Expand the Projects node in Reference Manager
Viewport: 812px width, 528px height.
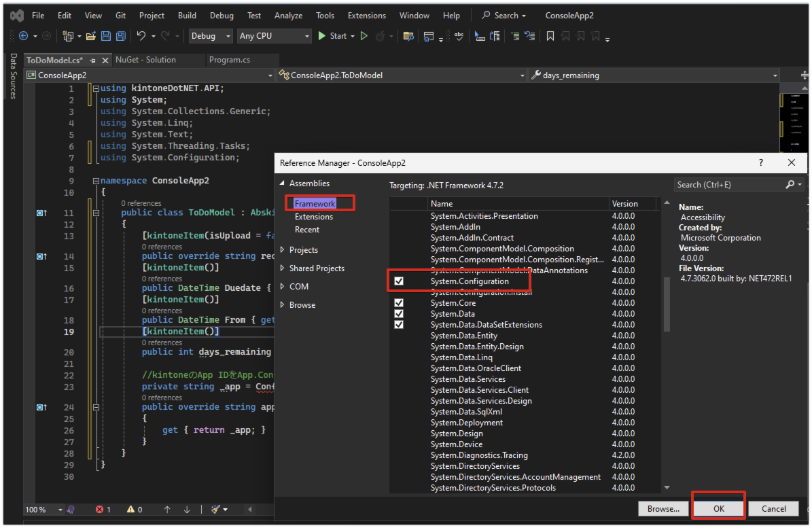[x=283, y=250]
